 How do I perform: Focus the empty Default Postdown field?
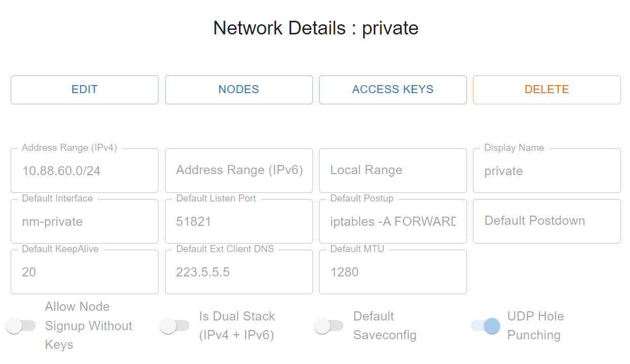click(547, 221)
